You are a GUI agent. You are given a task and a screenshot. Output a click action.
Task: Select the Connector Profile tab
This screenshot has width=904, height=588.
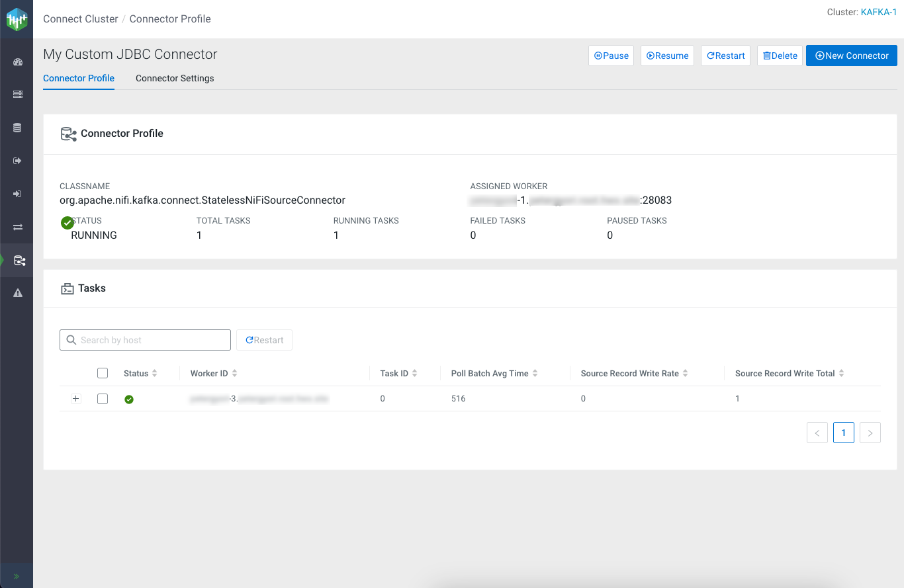79,78
